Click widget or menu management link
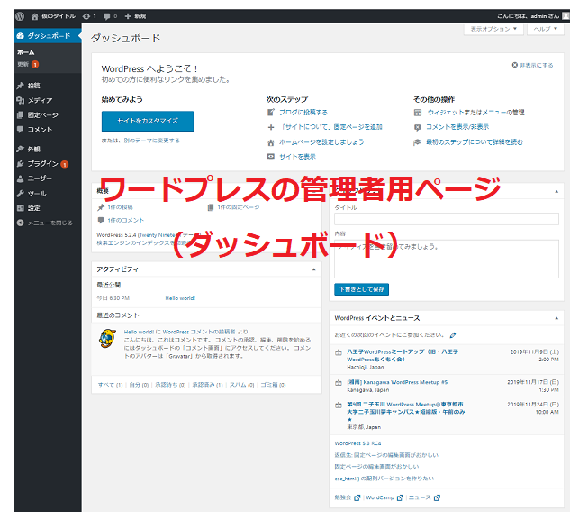Screen dimensions: 586x528 pyautogui.click(x=476, y=112)
